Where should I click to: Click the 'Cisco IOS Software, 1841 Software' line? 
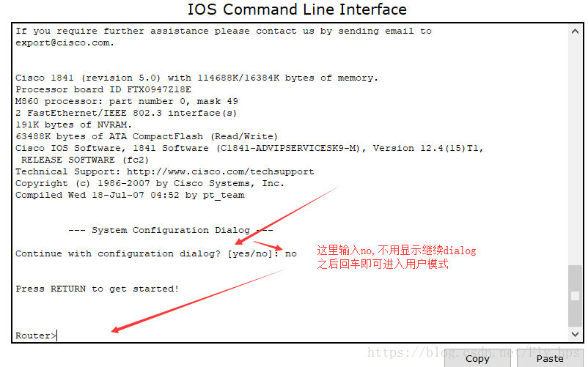pyautogui.click(x=249, y=148)
